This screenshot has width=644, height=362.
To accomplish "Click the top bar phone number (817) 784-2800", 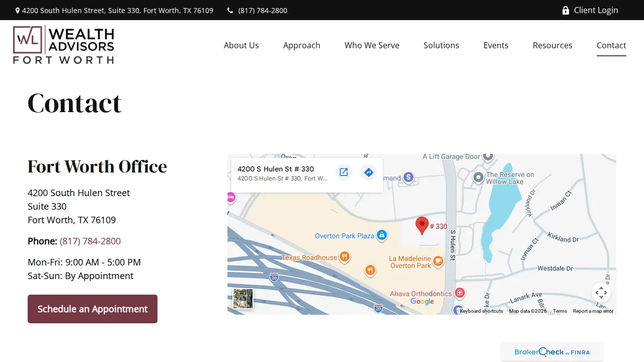I will point(263,11).
